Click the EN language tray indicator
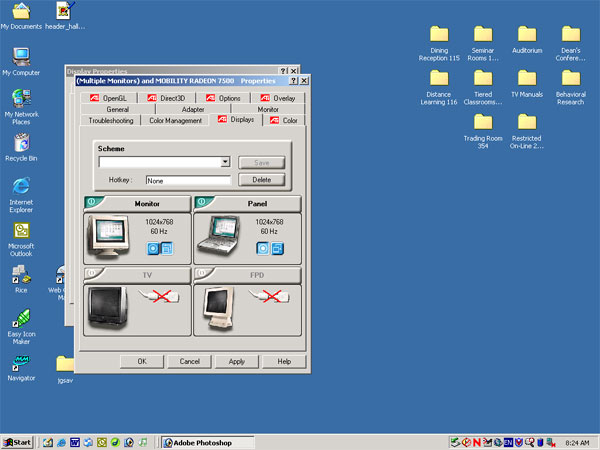Screen dimensions: 600x450 click(508, 443)
